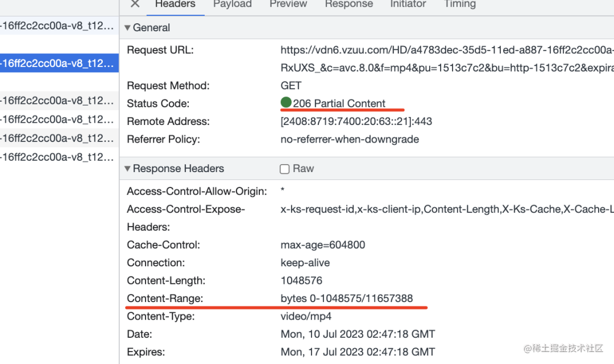The image size is (614, 364).
Task: Click the Remote Address value
Action: [356, 121]
